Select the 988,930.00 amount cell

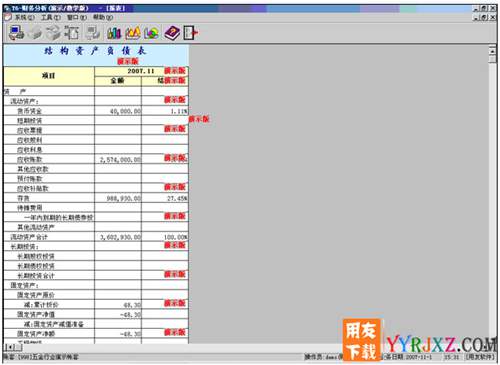coord(118,198)
